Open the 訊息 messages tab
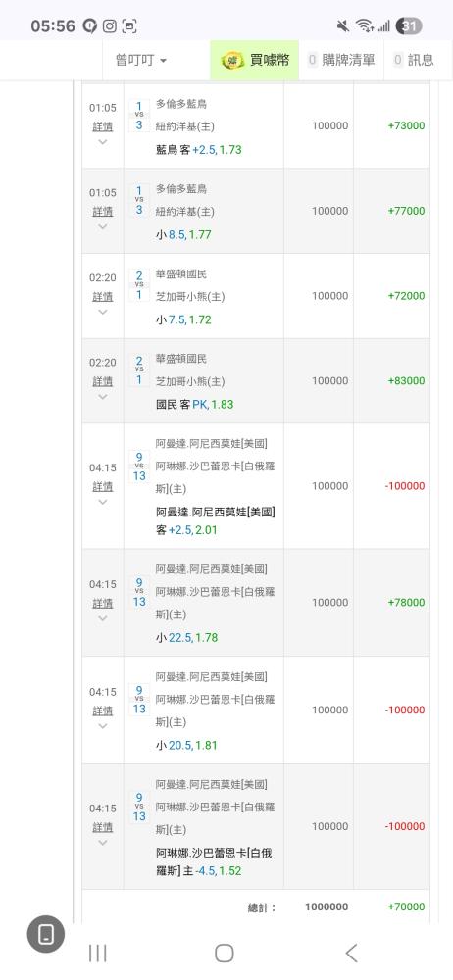Viewport: 453px width, 980px height. (413, 60)
